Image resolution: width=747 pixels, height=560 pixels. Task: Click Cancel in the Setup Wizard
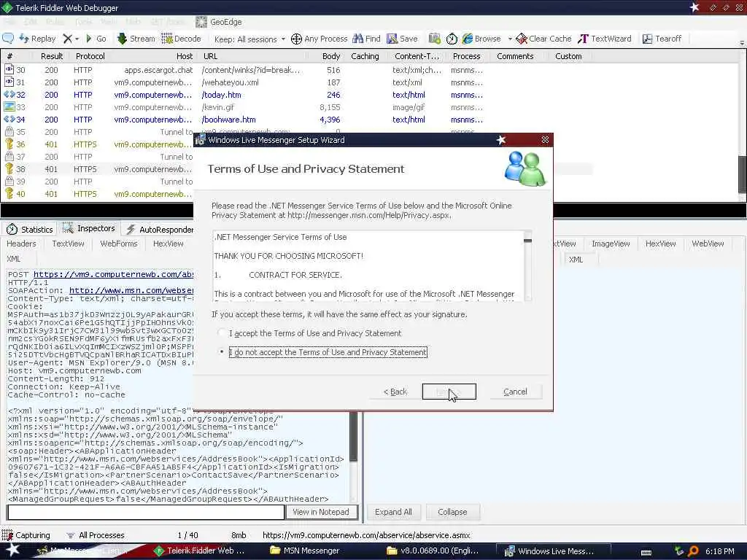[x=515, y=392]
